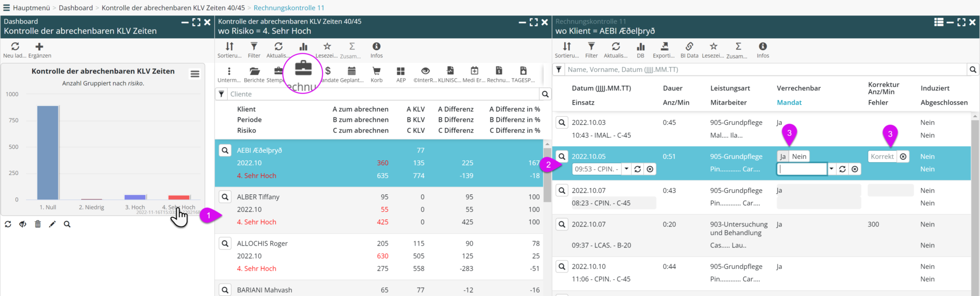980x296 pixels.
Task: Open Medi Er... calendar-plus icon
Action: click(x=474, y=72)
